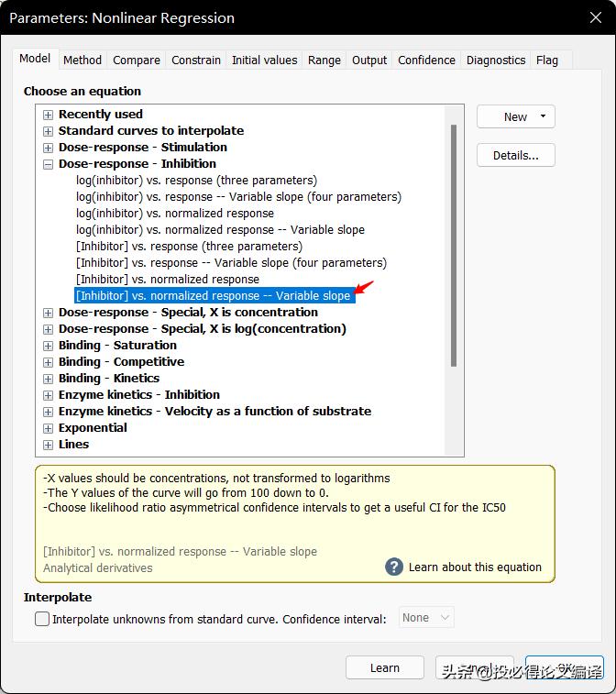616x694 pixels.
Task: Open the New button dropdown arrow
Action: (x=543, y=116)
